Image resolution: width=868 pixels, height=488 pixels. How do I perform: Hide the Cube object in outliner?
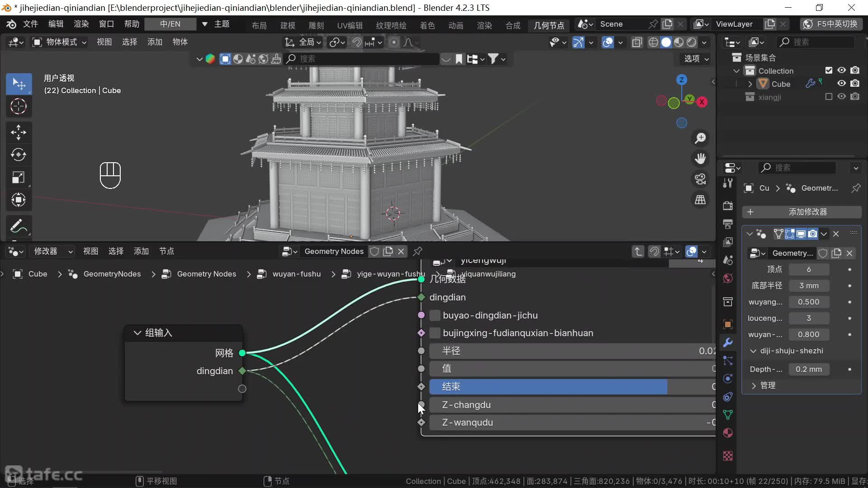coord(841,84)
